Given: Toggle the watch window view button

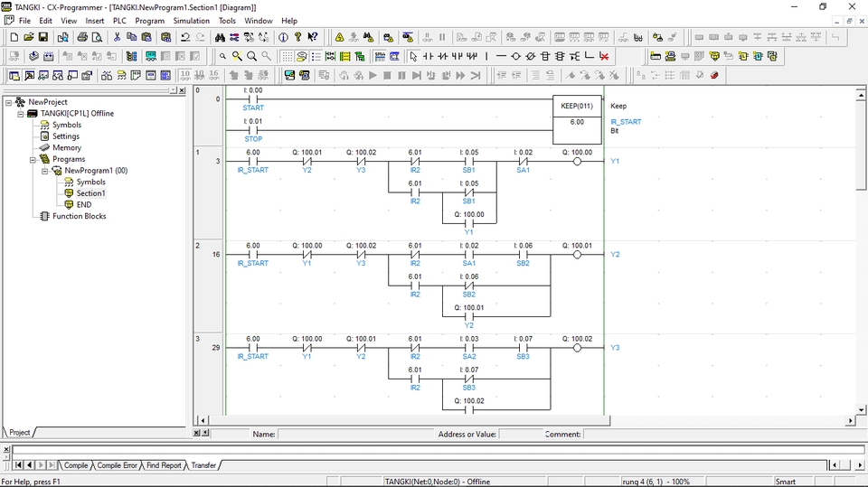Looking at the screenshot, I should [43, 75].
